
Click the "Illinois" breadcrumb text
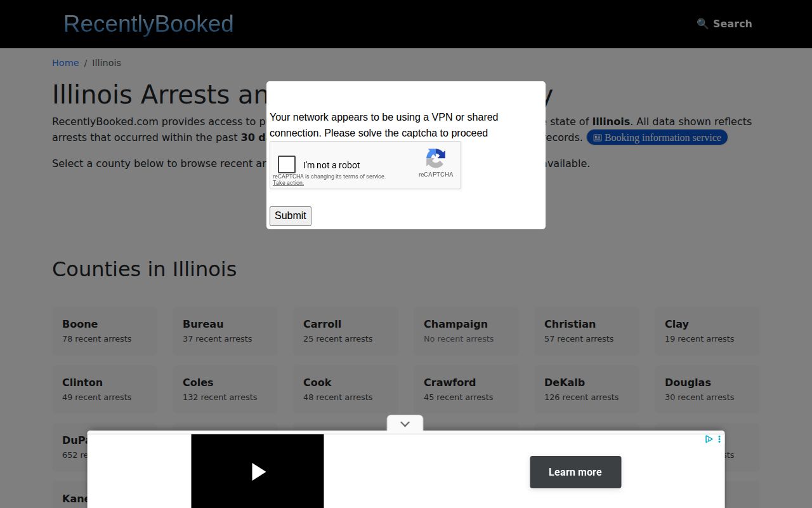(x=107, y=63)
